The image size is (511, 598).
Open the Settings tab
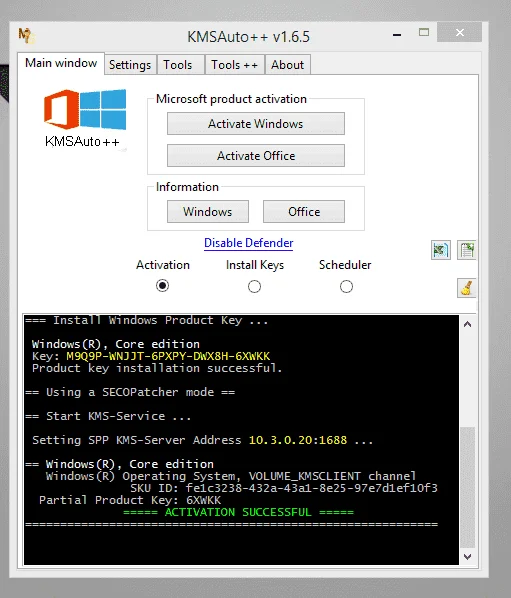click(130, 65)
